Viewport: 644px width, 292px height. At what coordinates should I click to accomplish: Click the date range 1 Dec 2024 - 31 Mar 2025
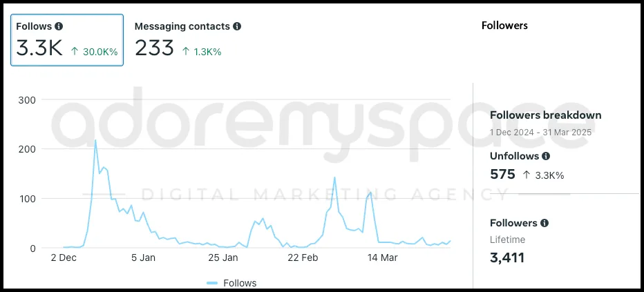(x=541, y=132)
